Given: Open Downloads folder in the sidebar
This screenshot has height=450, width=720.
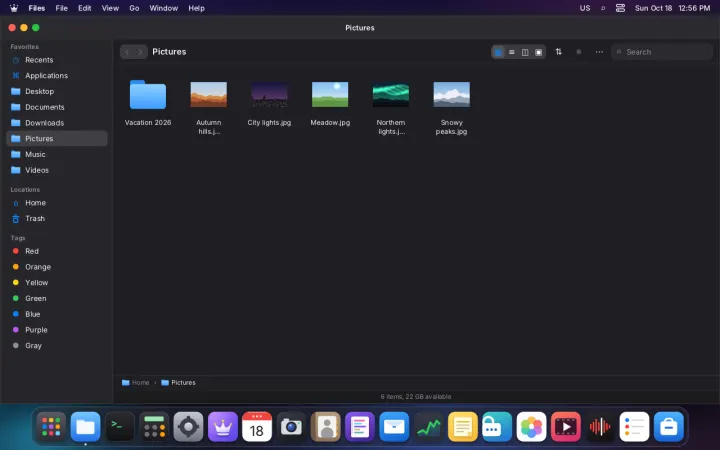Looking at the screenshot, I should pos(57,123).
